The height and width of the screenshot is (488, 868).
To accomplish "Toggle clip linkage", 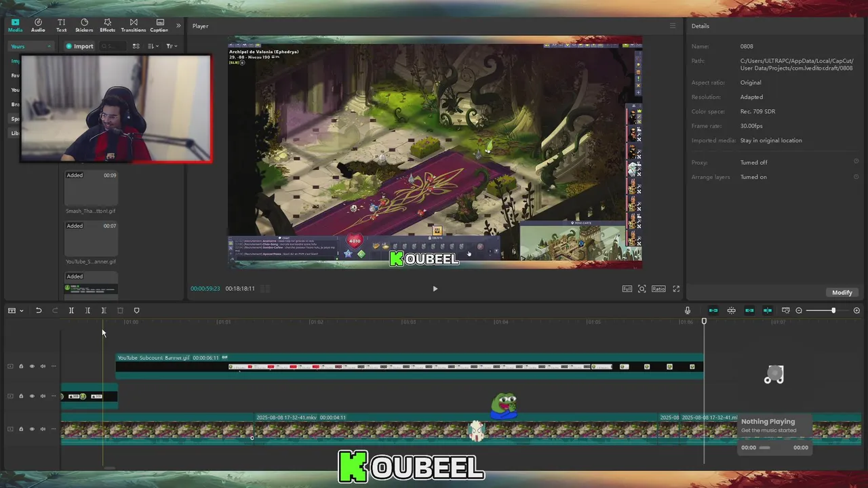I will pyautogui.click(x=749, y=310).
